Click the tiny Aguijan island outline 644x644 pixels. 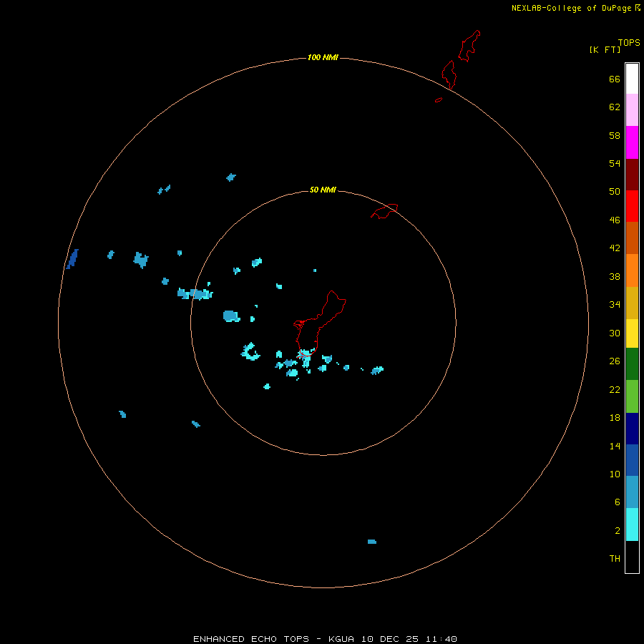click(439, 99)
